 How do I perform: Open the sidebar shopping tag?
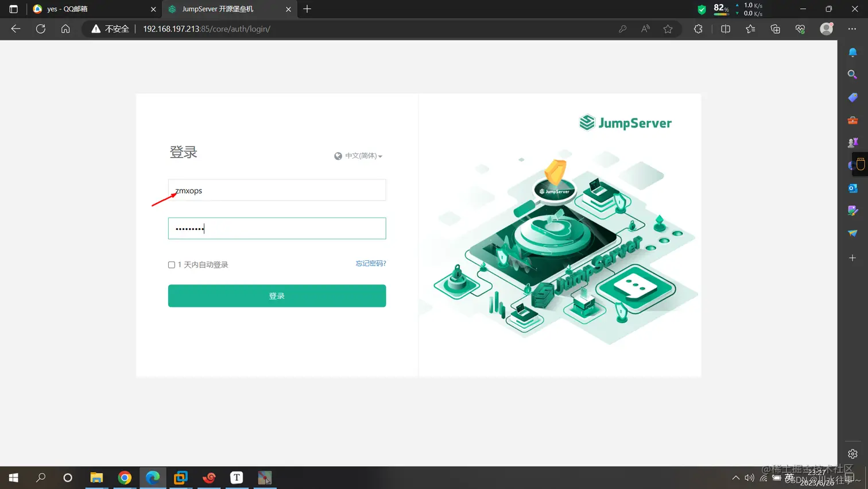(852, 98)
